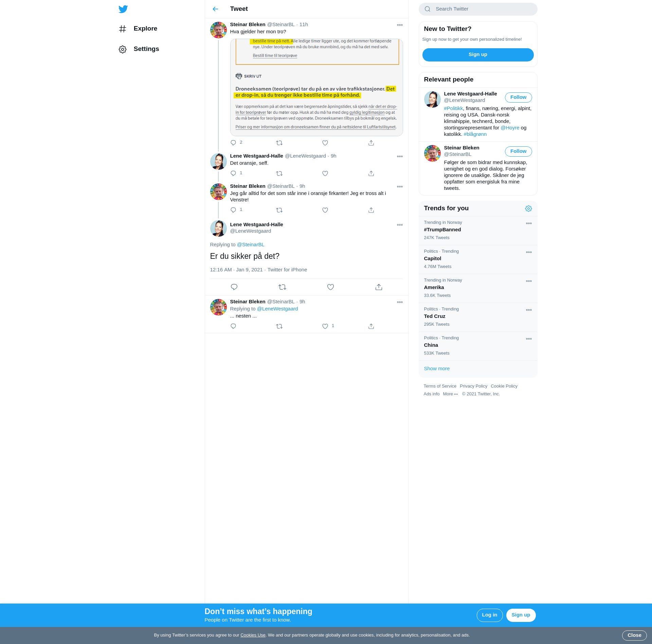652x644 pixels.
Task: Open more options on the 'Hva gjelder her' tweet
Action: pos(400,25)
